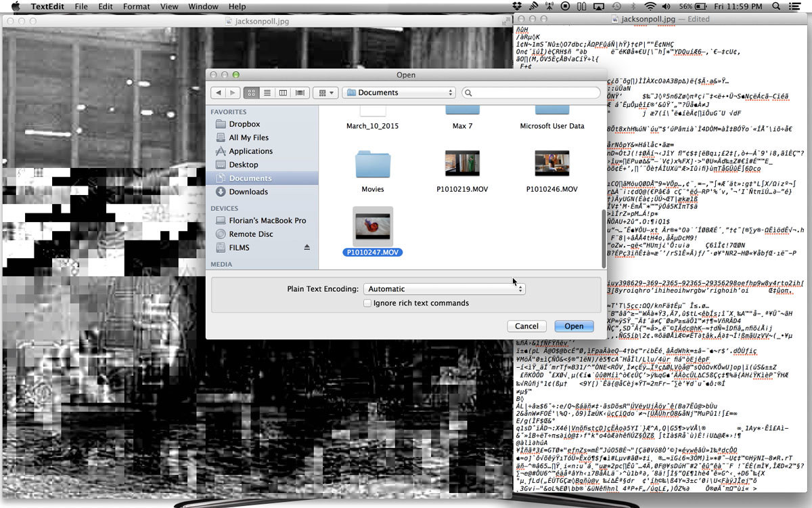The image size is (812, 508).
Task: Eject the FILMS volume
Action: coord(306,248)
